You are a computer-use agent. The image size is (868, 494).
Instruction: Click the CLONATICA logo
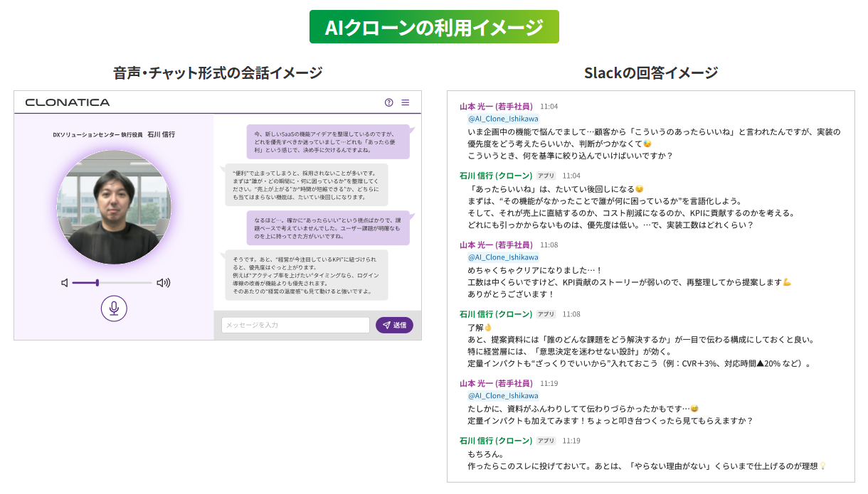tap(68, 102)
